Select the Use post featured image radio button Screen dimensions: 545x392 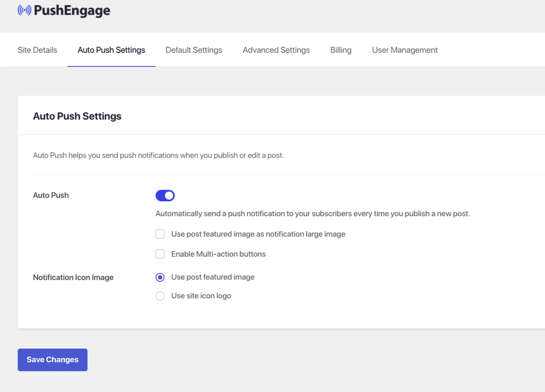(160, 278)
